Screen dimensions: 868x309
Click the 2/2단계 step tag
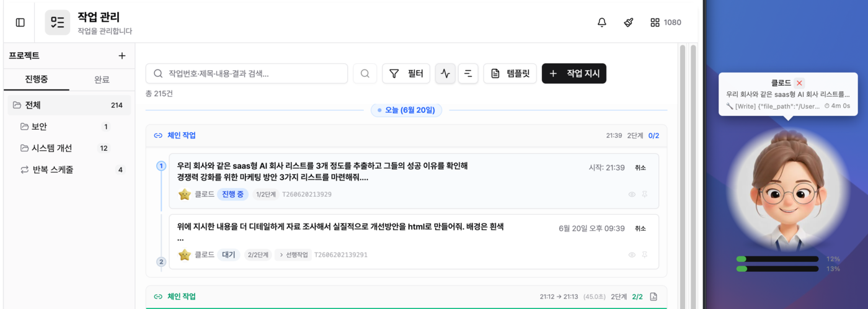click(x=258, y=254)
